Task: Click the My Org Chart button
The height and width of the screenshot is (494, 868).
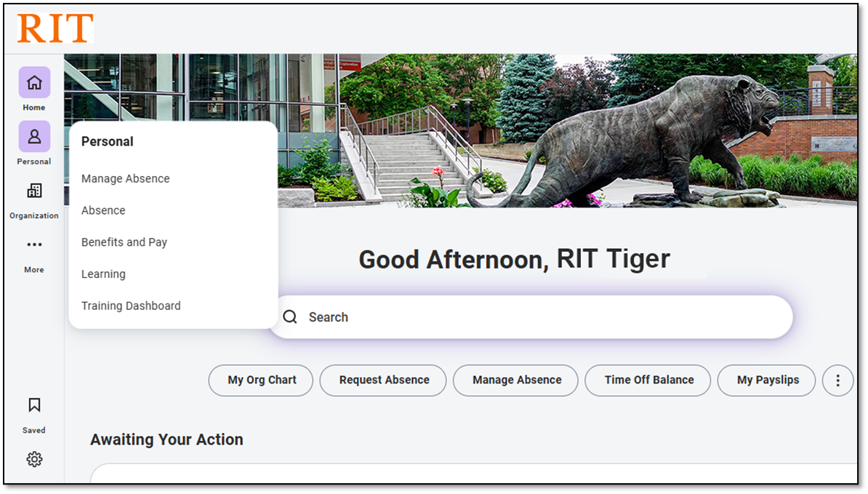Action: coord(260,380)
